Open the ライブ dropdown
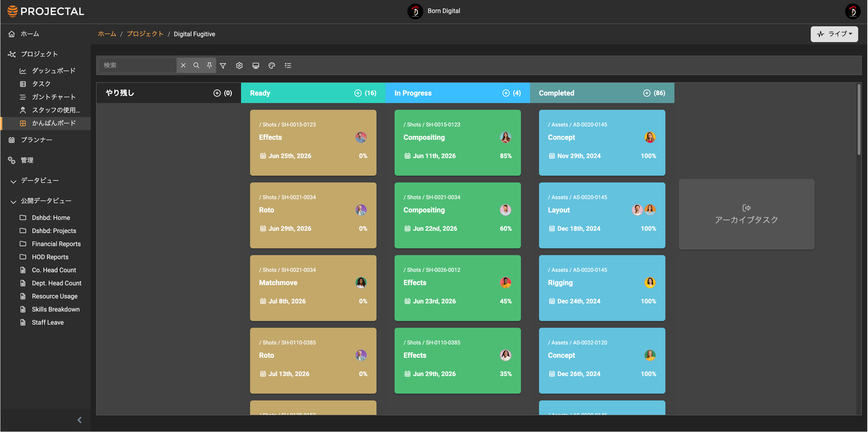Viewport: 868px width, 432px height. 834,34
